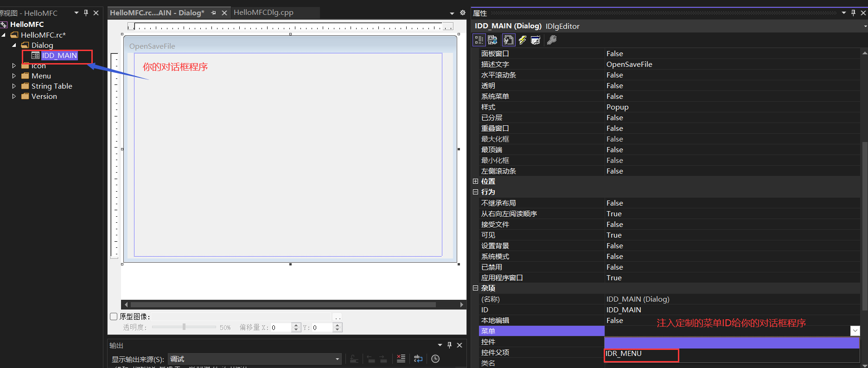Click the Alphabetical sort icon in Properties

[493, 40]
